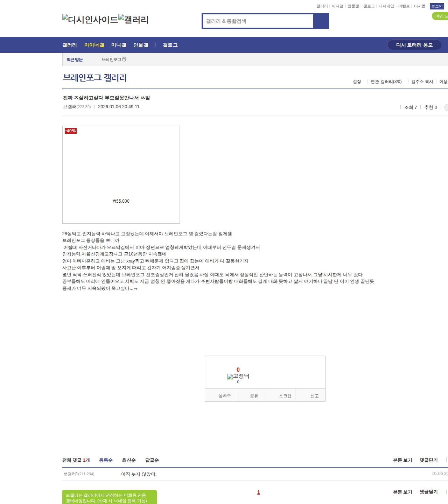448x504 pixels.
Task: Open 미니갤 in the top utility links
Action: tap(337, 6)
